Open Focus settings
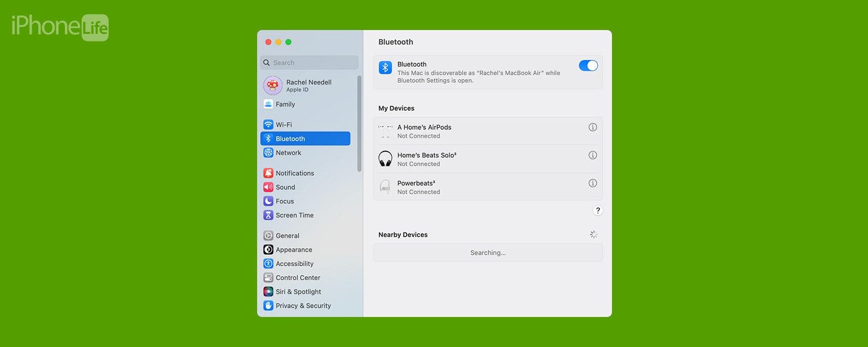This screenshot has height=347, width=868. click(x=284, y=201)
